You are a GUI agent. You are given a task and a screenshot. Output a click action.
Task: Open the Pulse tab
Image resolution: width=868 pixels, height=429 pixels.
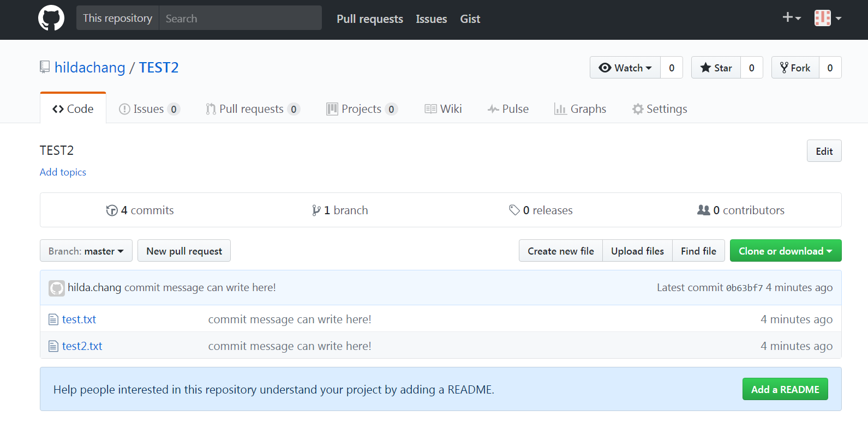[x=508, y=109]
